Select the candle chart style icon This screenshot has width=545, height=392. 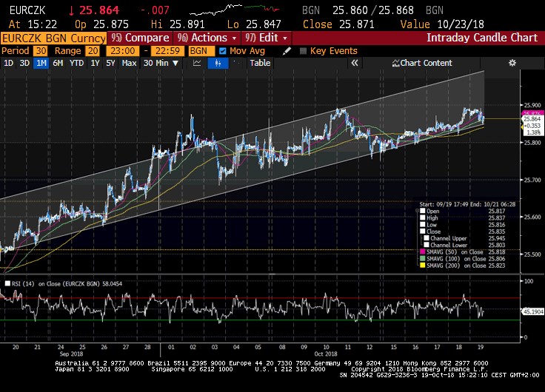218,63
